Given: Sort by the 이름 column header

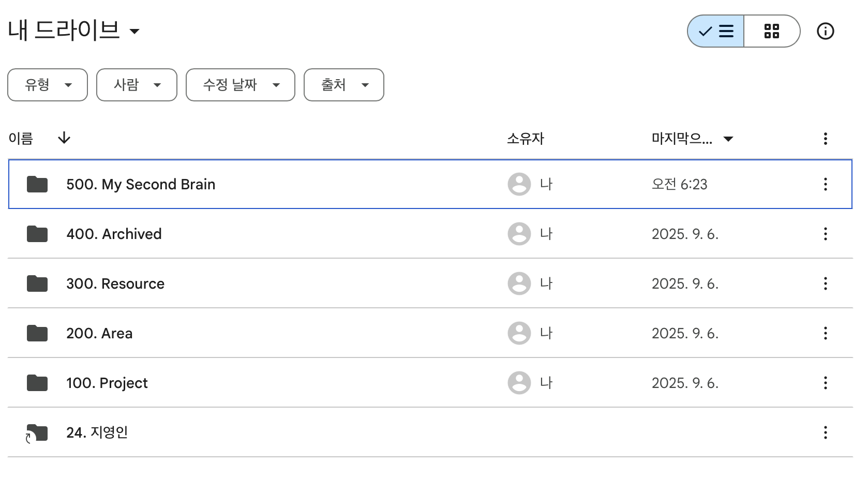Looking at the screenshot, I should [21, 139].
